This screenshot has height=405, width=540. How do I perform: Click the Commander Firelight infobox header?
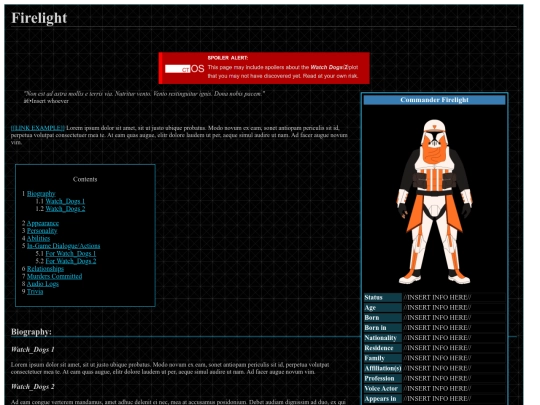point(434,100)
